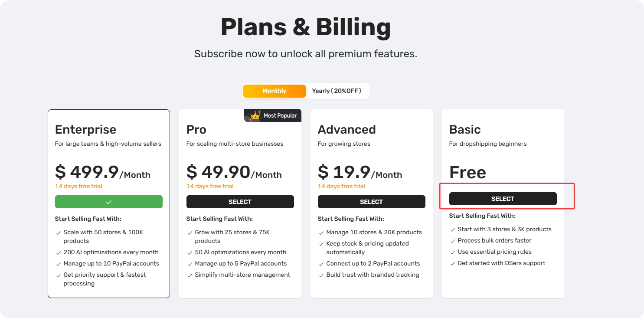Click the green checkmark Enterprise plan button
The image size is (644, 318).
pyautogui.click(x=109, y=202)
